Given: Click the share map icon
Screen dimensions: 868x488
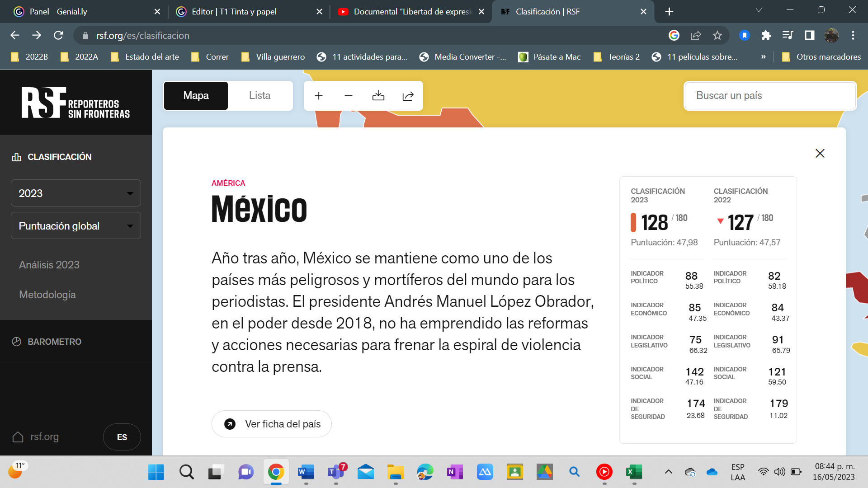Looking at the screenshot, I should (408, 96).
